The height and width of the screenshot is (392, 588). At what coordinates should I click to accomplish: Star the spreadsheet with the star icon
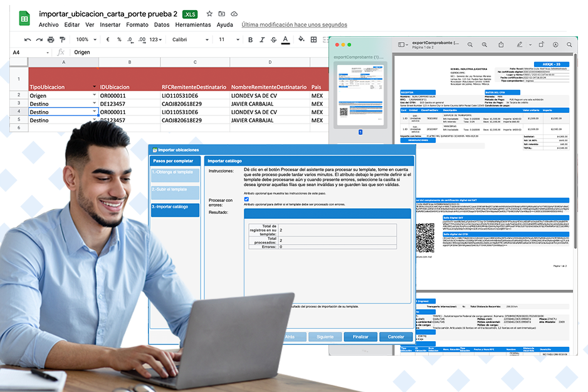pos(210,13)
